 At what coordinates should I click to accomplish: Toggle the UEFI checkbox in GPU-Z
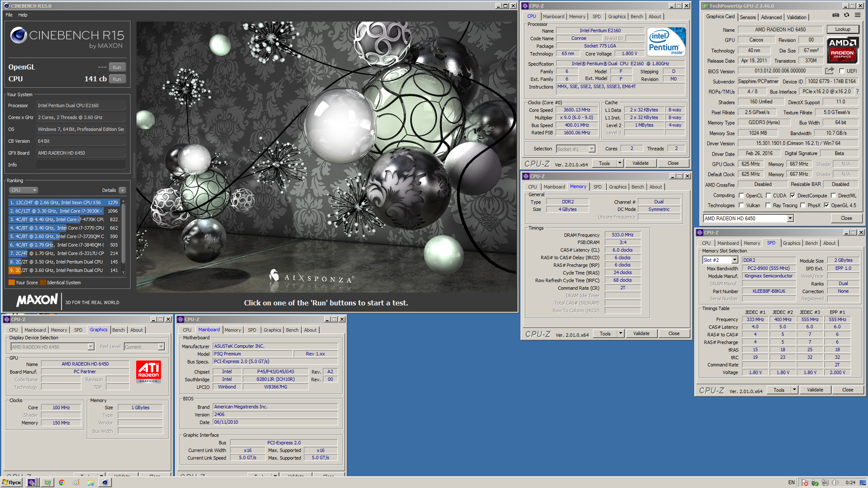(842, 71)
